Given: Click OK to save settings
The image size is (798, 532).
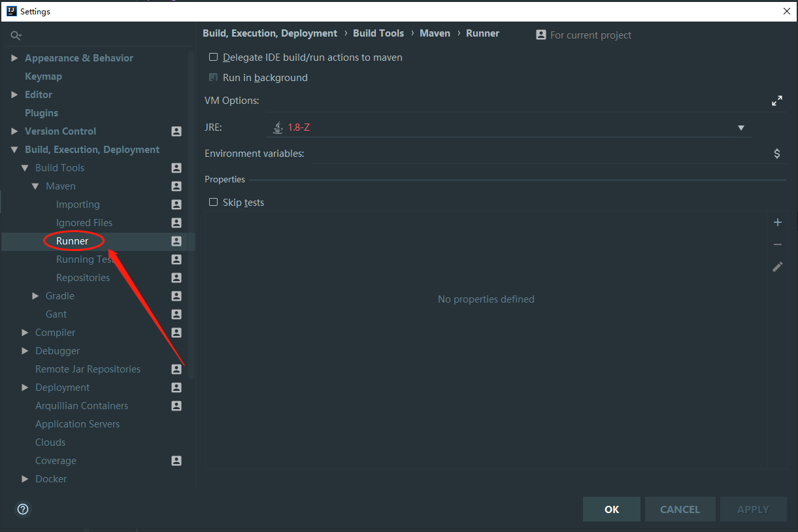Looking at the screenshot, I should tap(611, 509).
